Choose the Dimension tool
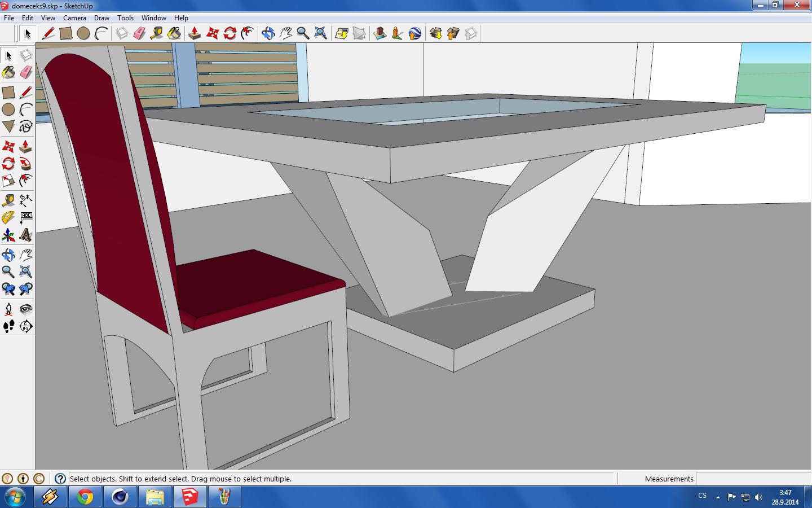This screenshot has width=812, height=508. click(x=26, y=200)
